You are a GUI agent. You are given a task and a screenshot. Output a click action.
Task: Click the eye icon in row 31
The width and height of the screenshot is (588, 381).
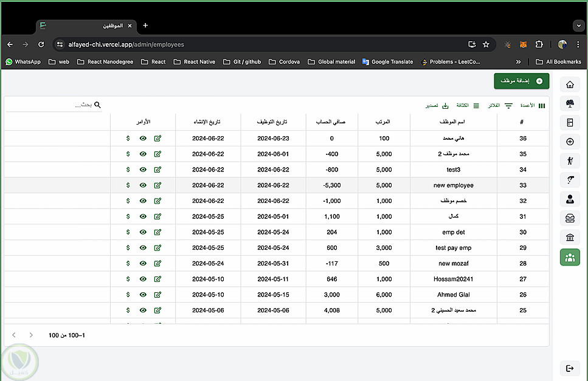[x=143, y=216]
